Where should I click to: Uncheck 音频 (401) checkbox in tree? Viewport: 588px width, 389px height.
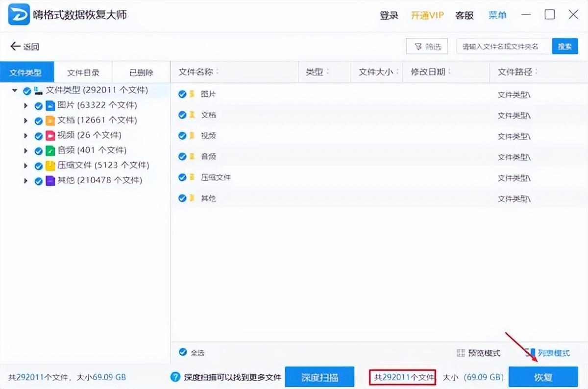39,151
